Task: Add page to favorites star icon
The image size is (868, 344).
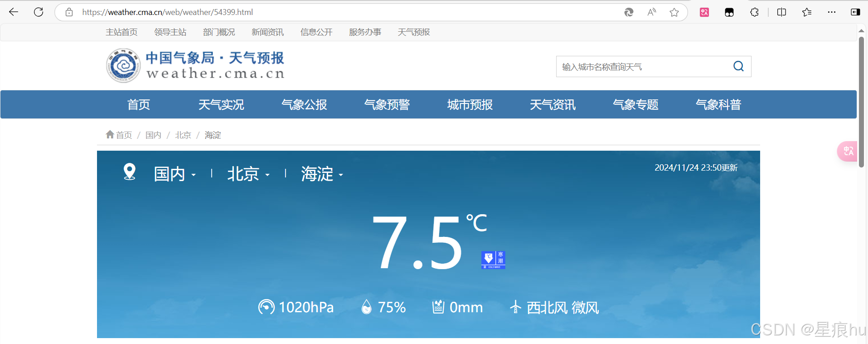Action: [x=674, y=12]
